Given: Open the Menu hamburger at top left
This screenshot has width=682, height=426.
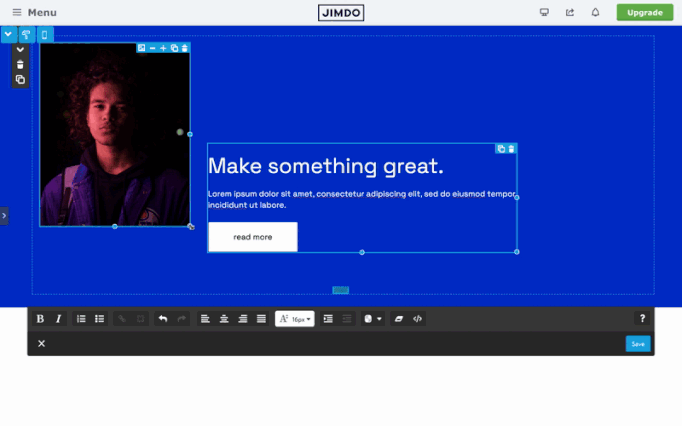Looking at the screenshot, I should pos(17,12).
